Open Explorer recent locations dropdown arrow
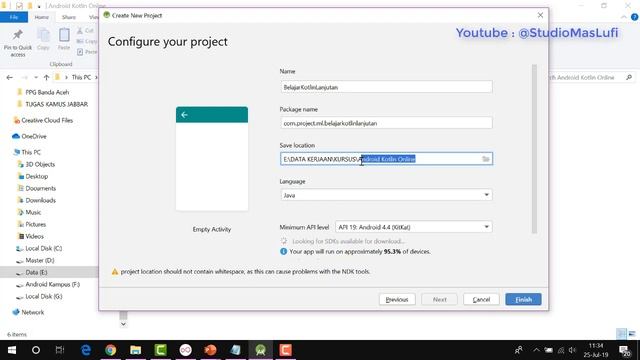640x360 pixels. click(36, 77)
